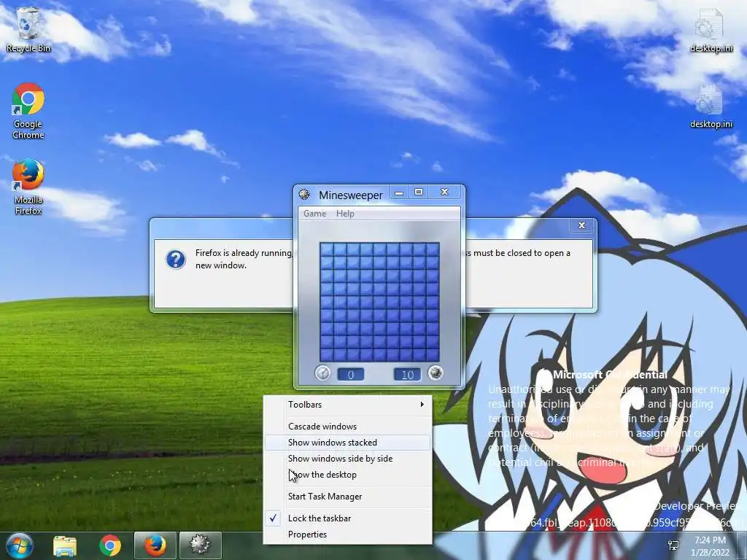
Task: Select the lower desktop.ini file icon
Action: tap(711, 106)
